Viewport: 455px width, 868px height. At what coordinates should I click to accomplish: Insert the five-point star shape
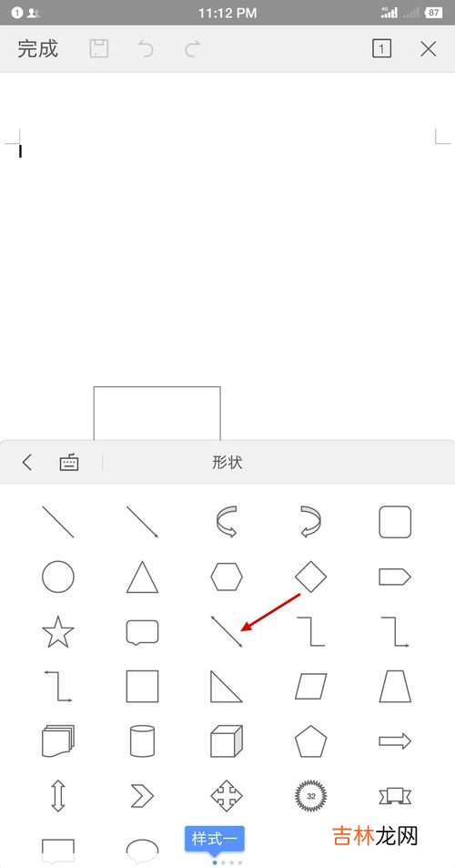tap(58, 631)
